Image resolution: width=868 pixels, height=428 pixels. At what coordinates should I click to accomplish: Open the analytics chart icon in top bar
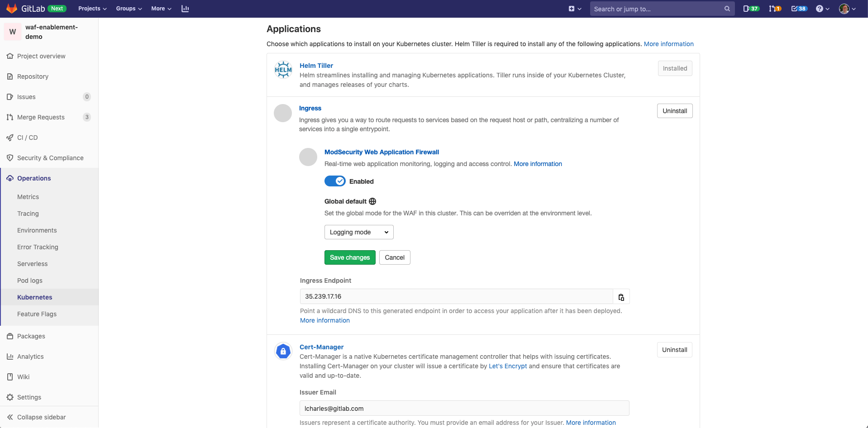[x=185, y=8]
